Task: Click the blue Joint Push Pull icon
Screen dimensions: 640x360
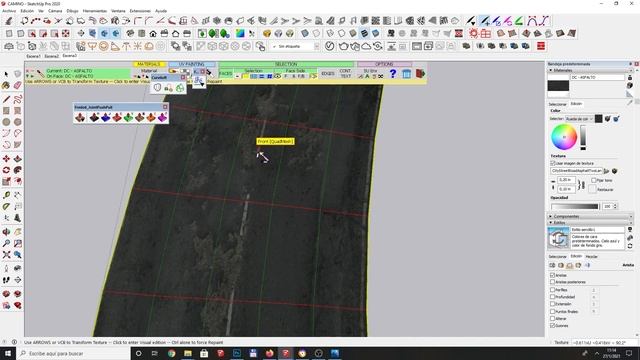Action: (106, 118)
